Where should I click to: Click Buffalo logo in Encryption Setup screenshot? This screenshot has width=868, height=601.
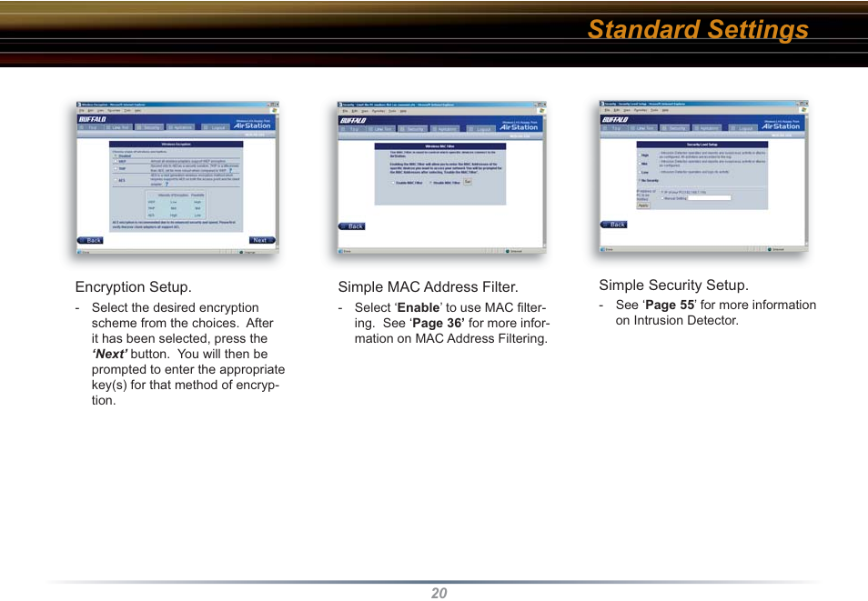pos(93,119)
